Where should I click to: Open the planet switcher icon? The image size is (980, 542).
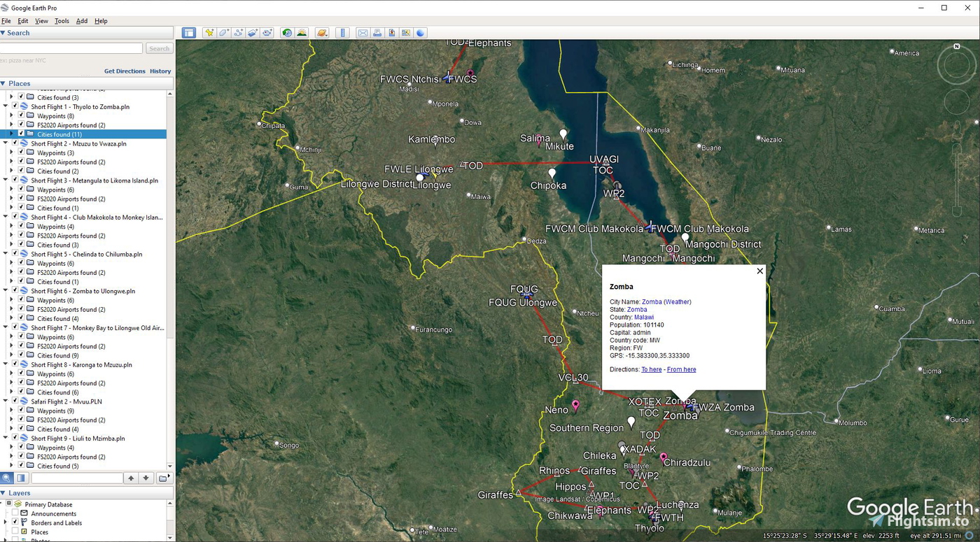click(x=322, y=33)
